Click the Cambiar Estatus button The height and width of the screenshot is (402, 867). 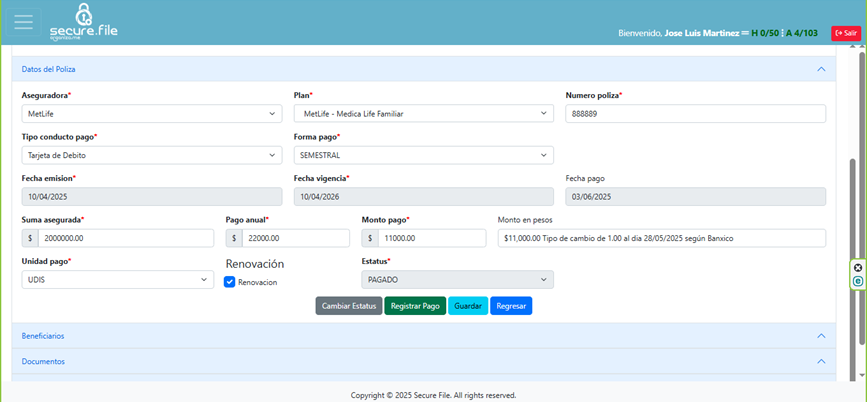tap(348, 306)
